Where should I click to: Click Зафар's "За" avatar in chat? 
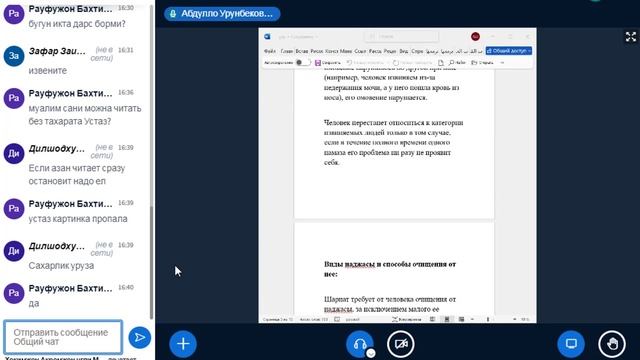click(x=14, y=56)
